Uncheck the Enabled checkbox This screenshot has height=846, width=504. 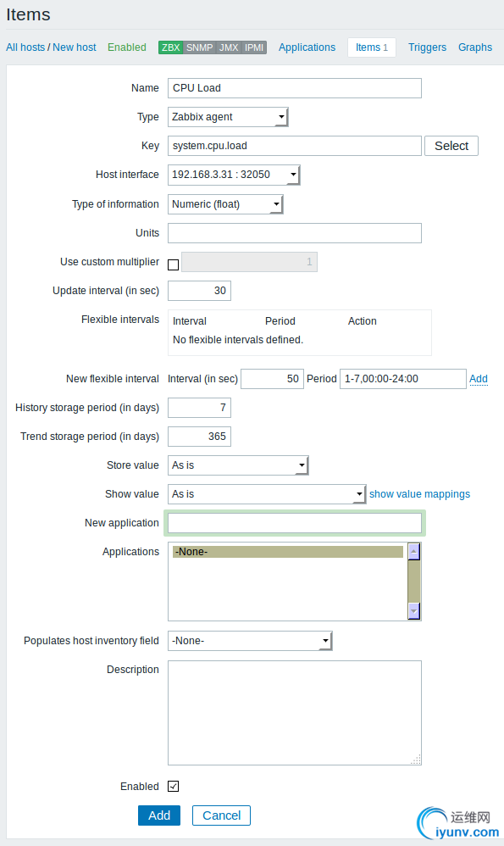coord(173,786)
